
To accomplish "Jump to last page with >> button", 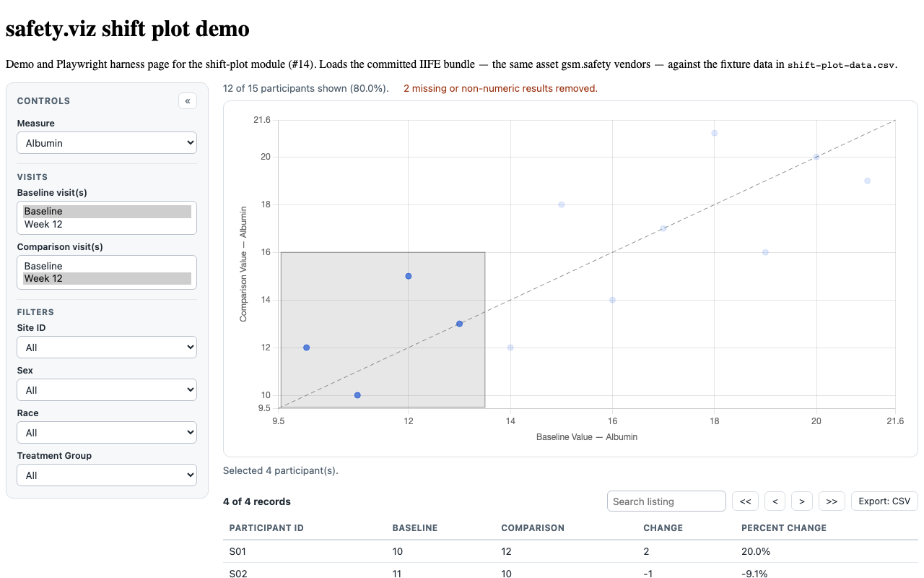I will coord(832,501).
